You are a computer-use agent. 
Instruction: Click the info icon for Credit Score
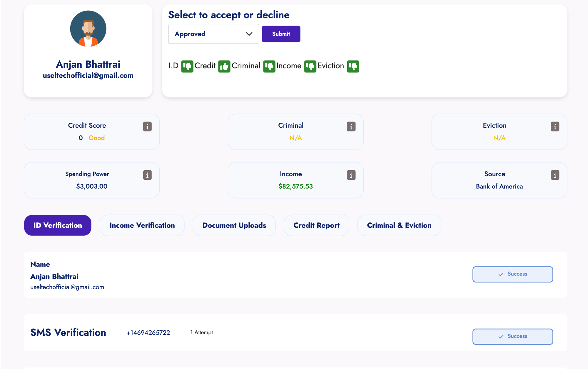tap(147, 127)
